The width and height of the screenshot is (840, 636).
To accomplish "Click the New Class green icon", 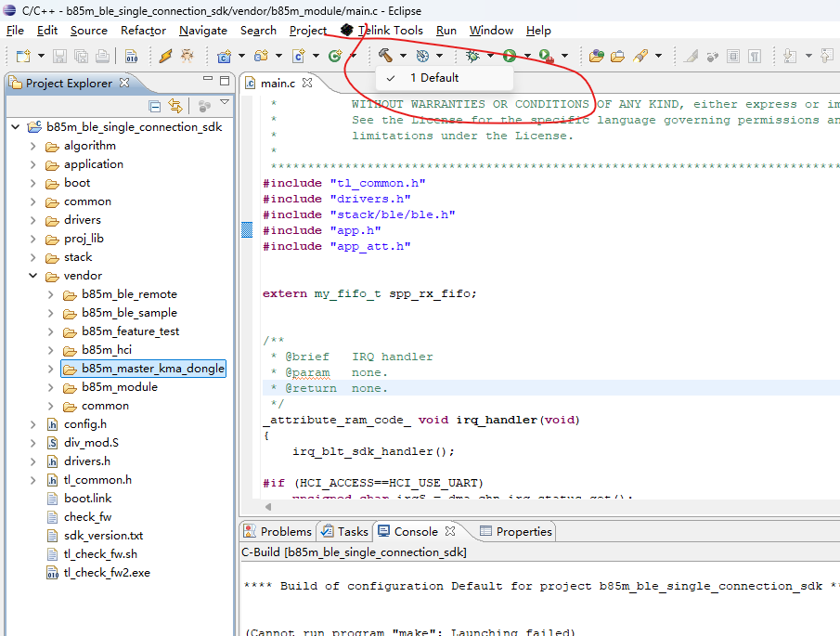I will 335,56.
